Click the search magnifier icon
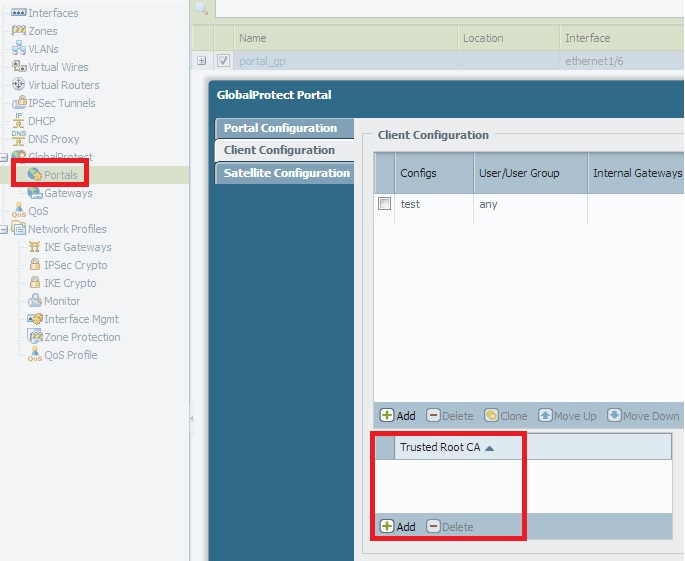The image size is (685, 561). point(201,8)
